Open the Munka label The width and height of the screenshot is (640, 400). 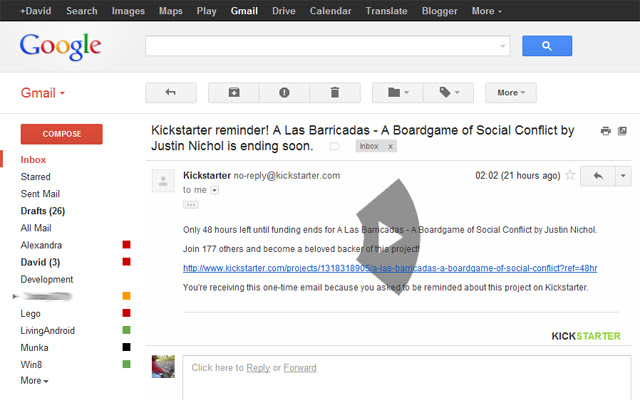pyautogui.click(x=34, y=348)
